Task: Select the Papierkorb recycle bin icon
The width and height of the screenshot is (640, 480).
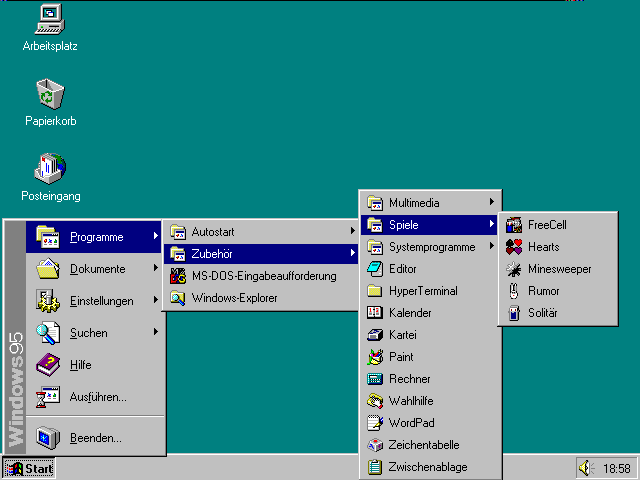Action: click(50, 94)
